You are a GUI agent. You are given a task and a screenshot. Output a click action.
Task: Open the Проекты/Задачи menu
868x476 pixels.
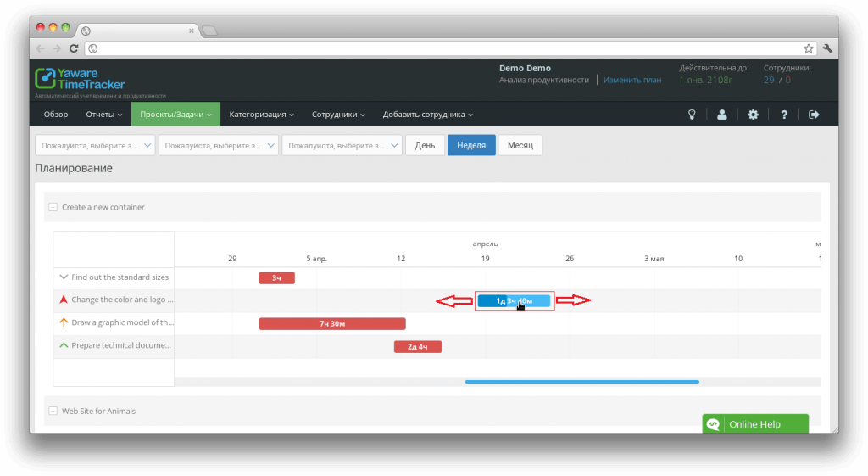175,115
